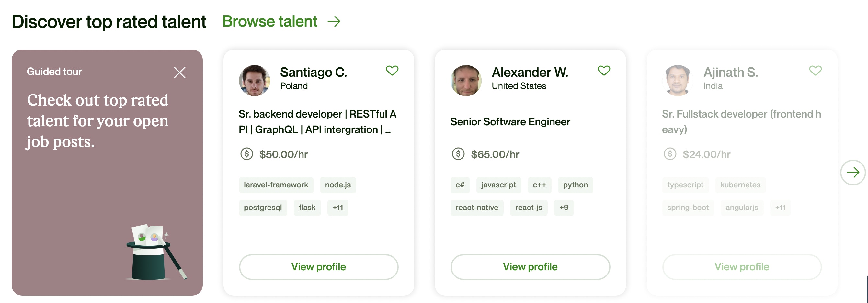The width and height of the screenshot is (868, 303).
Task: Show Ajinath's +11 additional skills
Action: (780, 208)
